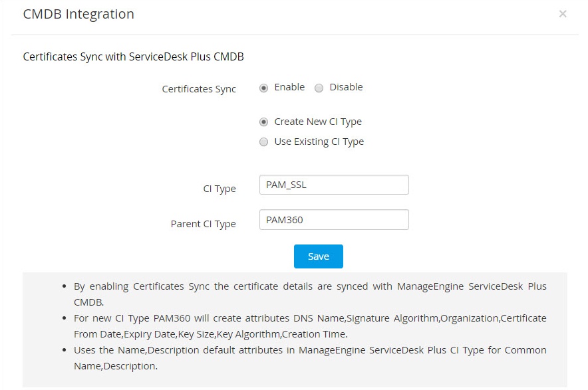Click the "Enable" label text
Image resolution: width=588 pixels, height=390 pixels.
289,87
